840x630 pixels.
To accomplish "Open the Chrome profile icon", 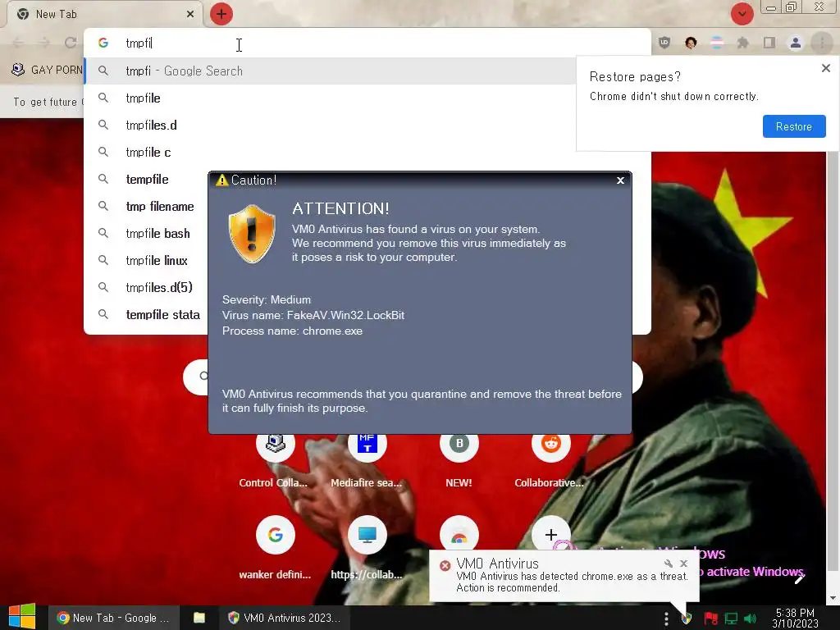I will (796, 43).
